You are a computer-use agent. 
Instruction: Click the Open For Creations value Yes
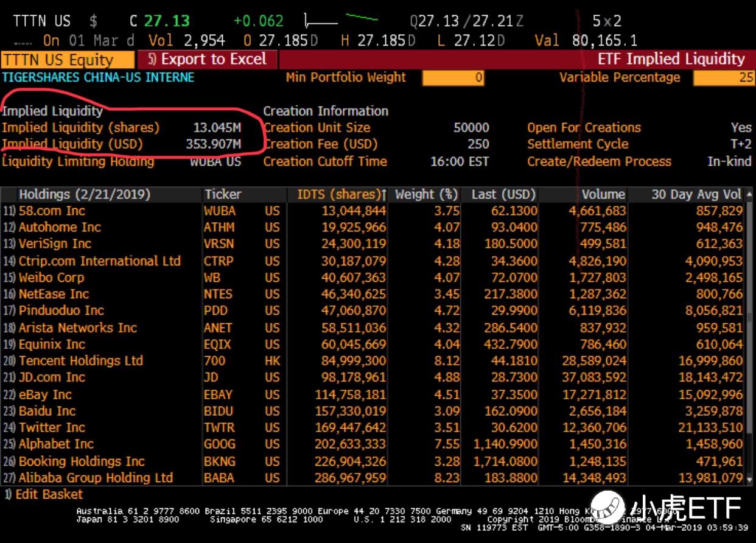point(741,128)
